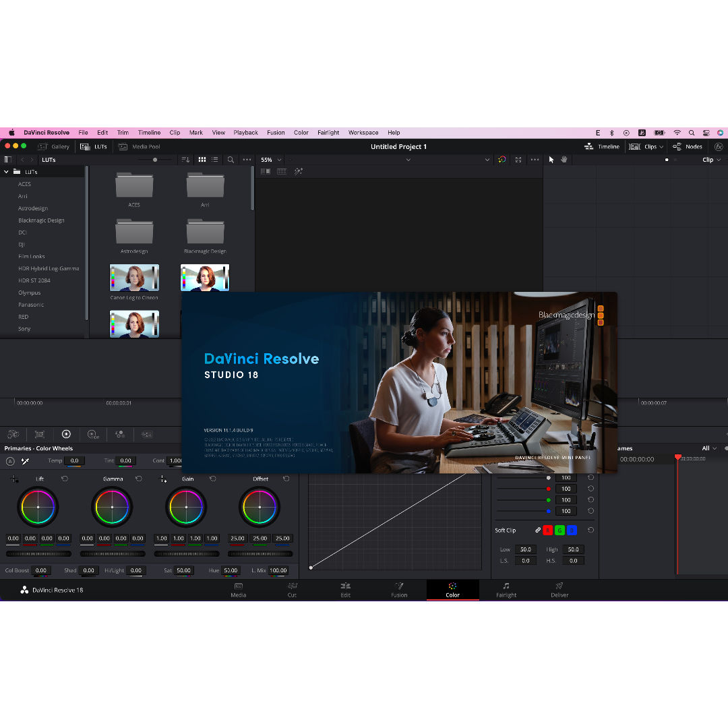
Task: Open the Effects fx panel
Action: (719, 147)
